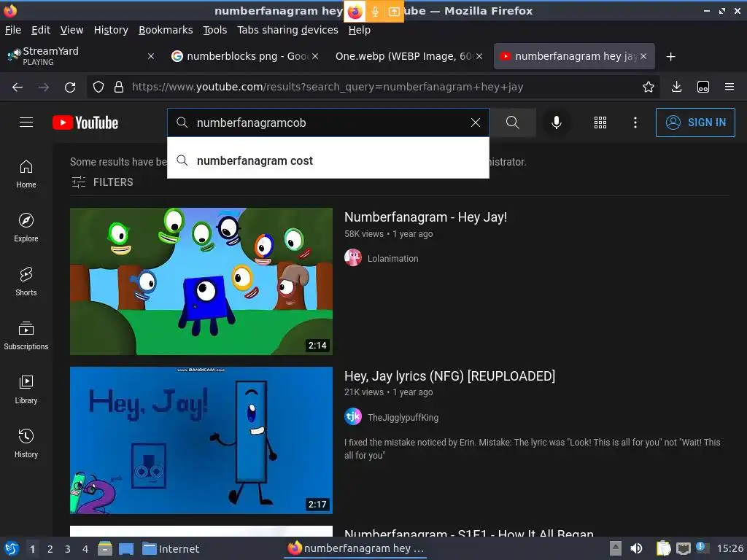Open Shorts in sidebar
The height and width of the screenshot is (560, 747).
pos(26,281)
